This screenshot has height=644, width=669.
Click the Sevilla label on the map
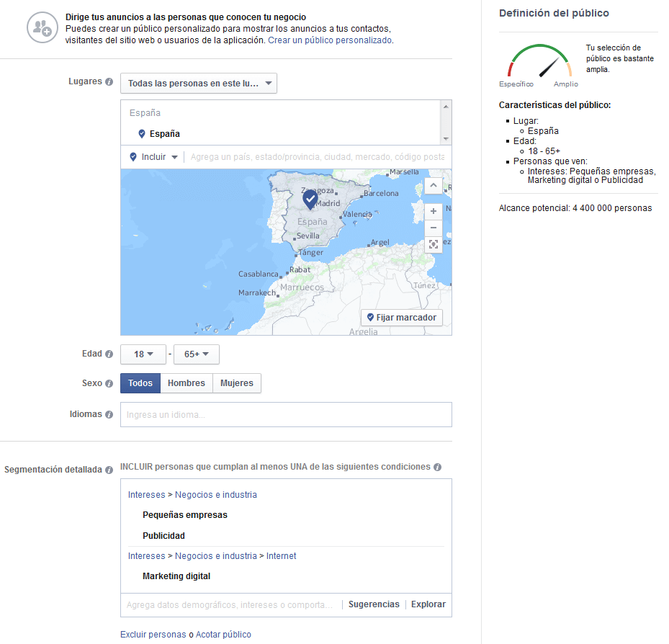(307, 236)
